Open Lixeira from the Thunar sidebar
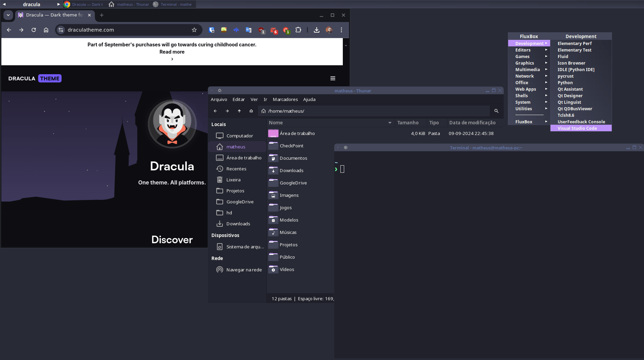 click(x=233, y=180)
